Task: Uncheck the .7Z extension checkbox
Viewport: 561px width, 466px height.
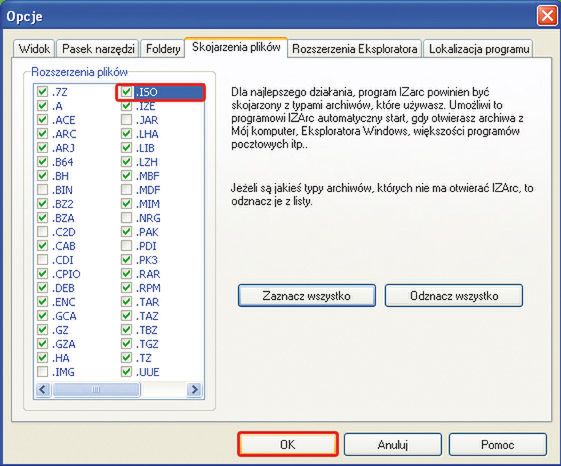Action: tap(42, 92)
